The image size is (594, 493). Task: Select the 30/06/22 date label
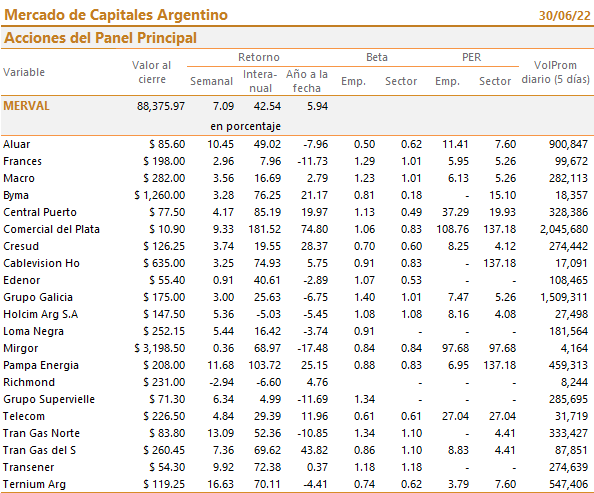(x=564, y=16)
